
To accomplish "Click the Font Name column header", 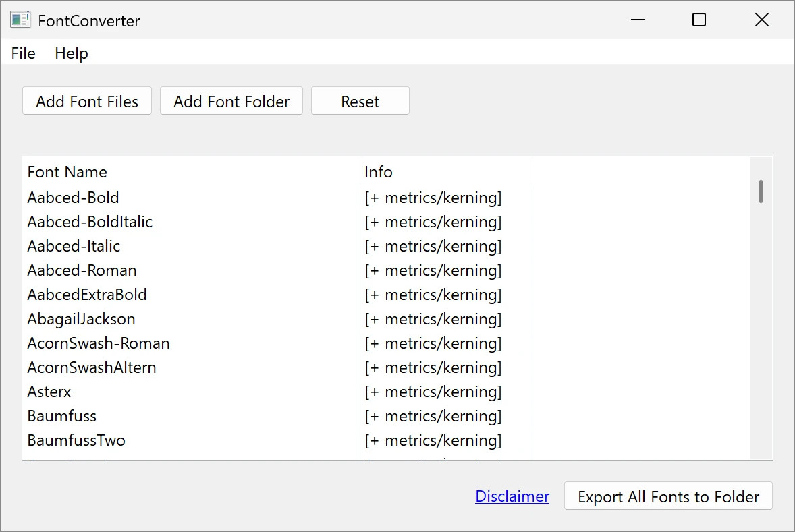I will click(67, 172).
